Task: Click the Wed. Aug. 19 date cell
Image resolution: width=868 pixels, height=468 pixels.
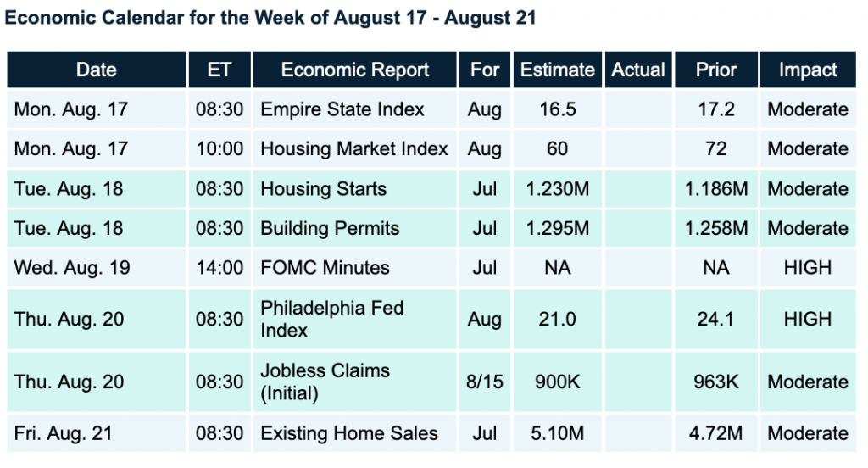Action: pos(72,268)
